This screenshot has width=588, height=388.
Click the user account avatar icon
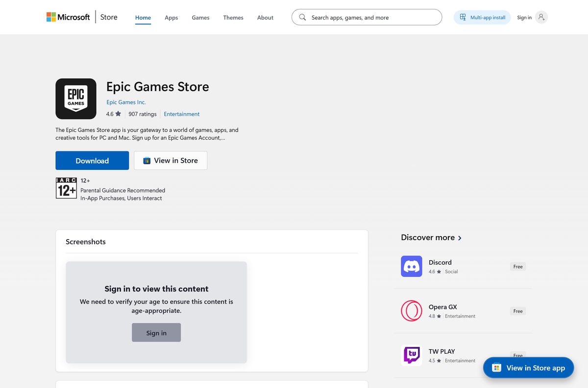541,18
